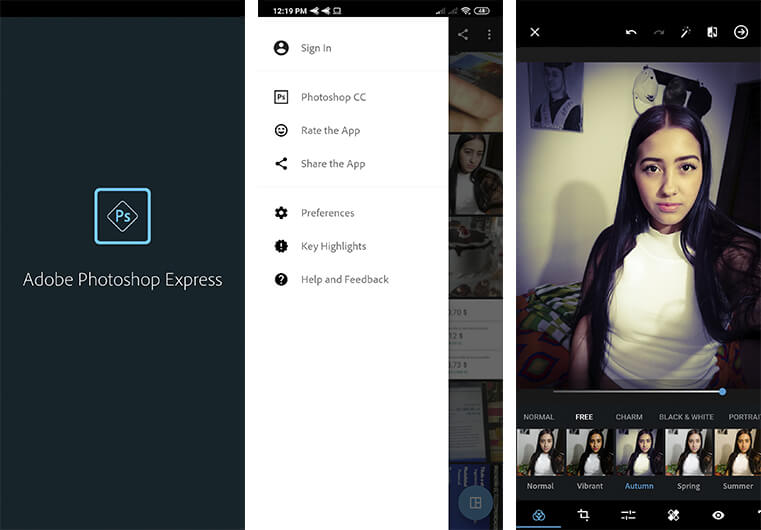Tap the Photoshop Express Ps logo
761x530 pixels.
point(122,216)
